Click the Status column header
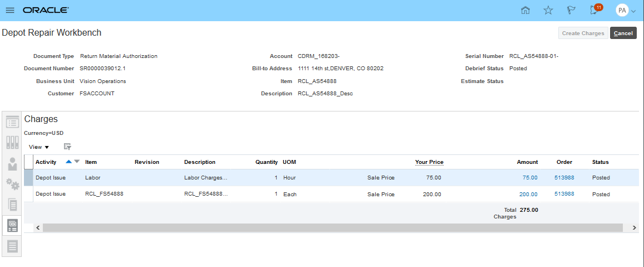The image size is (644, 267). [x=601, y=162]
